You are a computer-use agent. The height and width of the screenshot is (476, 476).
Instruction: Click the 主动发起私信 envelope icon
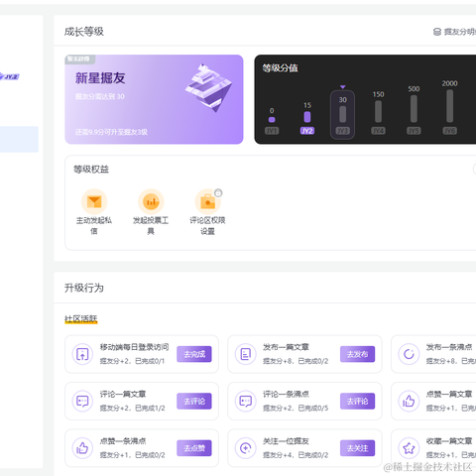94,201
